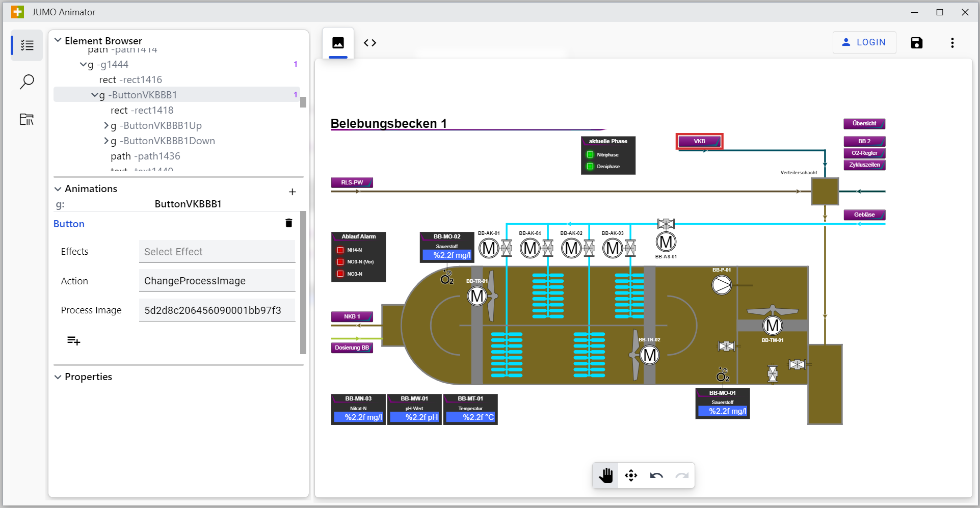This screenshot has height=508, width=980.
Task: Switch to the image view tab
Action: (338, 43)
